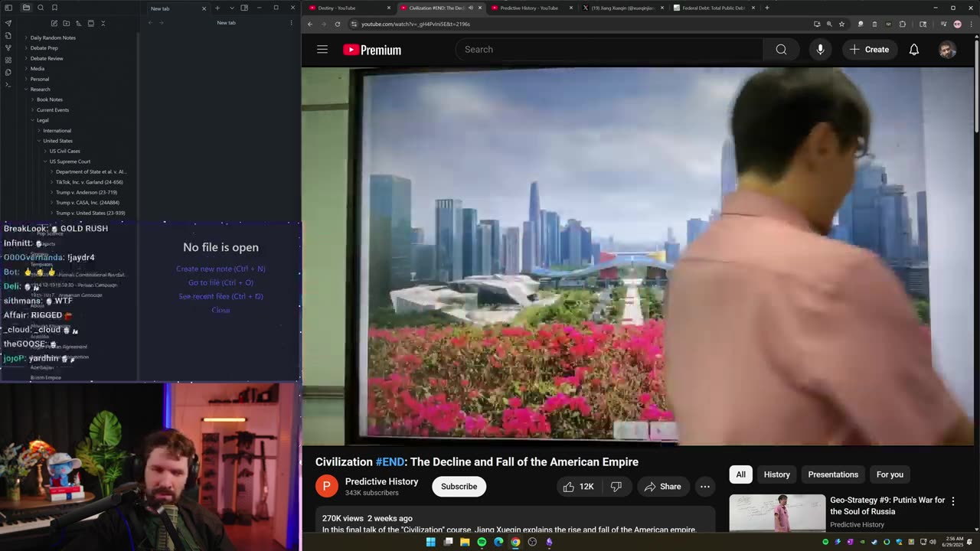Select the Presentations filter chip
This screenshot has width=980, height=551.
833,474
